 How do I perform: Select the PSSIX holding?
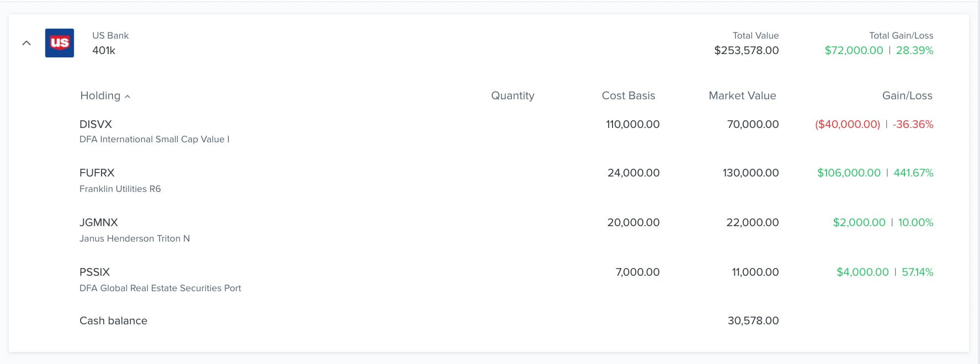point(507,280)
